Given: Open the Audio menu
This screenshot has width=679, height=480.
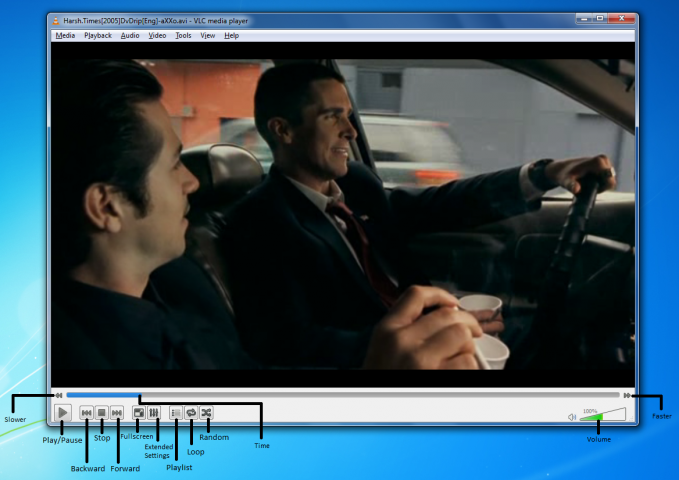Looking at the screenshot, I should click(130, 36).
